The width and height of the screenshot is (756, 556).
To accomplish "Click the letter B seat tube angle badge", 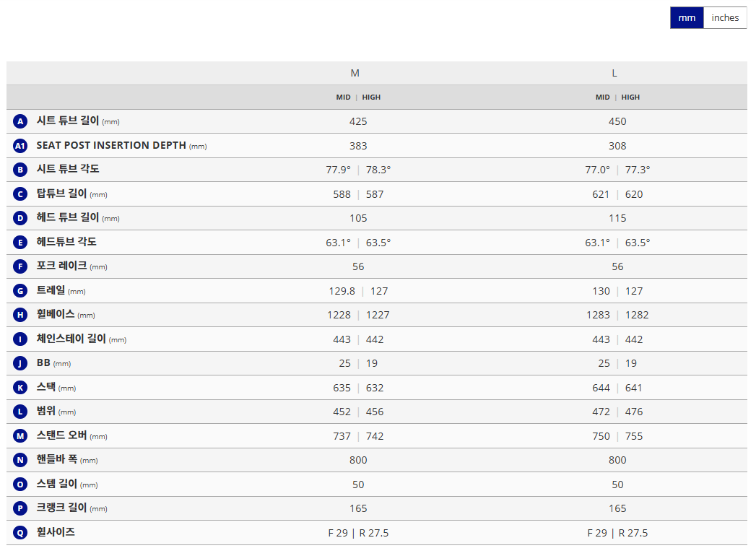I will click(x=20, y=170).
